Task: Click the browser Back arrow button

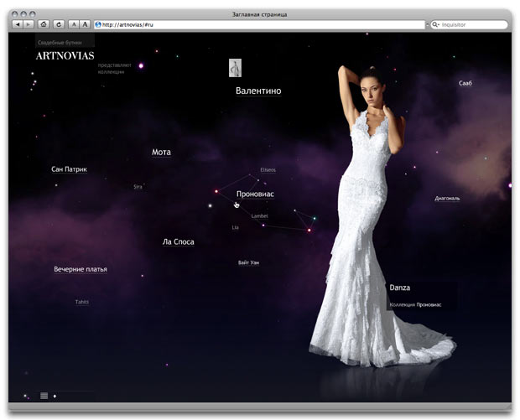Action: point(18,25)
